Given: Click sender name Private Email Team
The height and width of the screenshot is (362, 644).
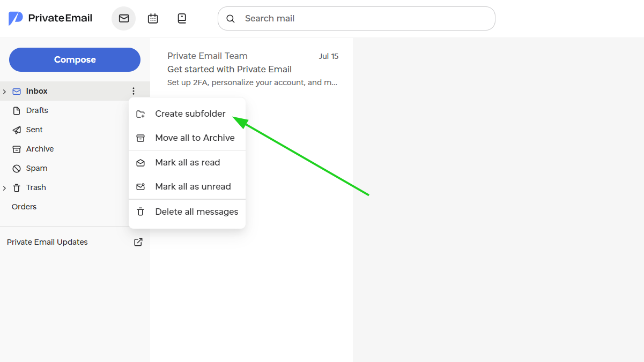Looking at the screenshot, I should (x=208, y=56).
